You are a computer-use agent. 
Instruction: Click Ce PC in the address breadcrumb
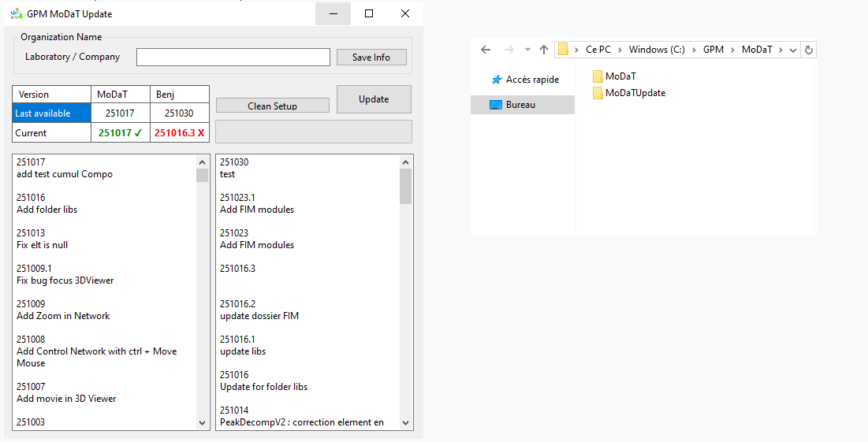(x=598, y=49)
